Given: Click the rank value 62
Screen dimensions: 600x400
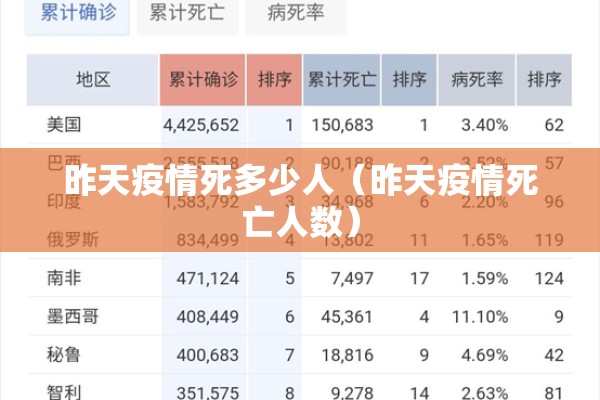Looking at the screenshot, I should [554, 125].
